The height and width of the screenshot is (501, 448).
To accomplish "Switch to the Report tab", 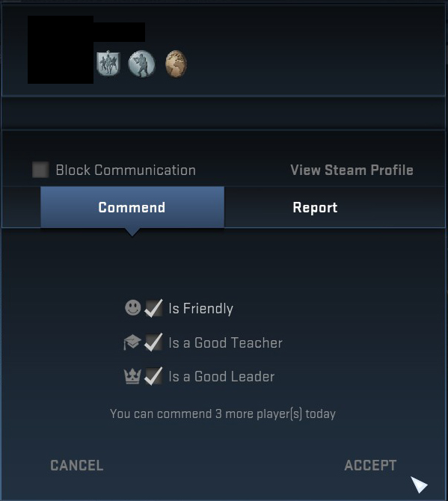I will coord(315,207).
